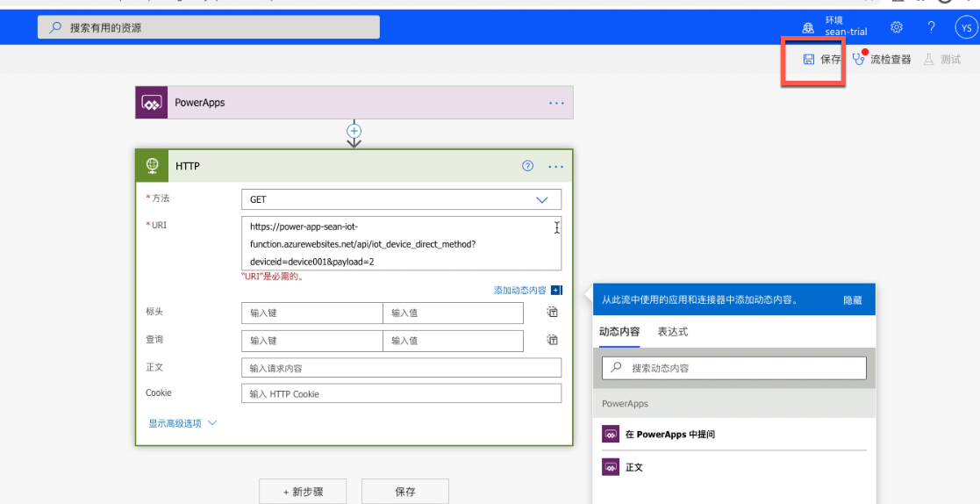Select 'Ask in PowerApps' (在 PowerApps 中提问)
This screenshot has width=980, height=504.
tap(734, 434)
